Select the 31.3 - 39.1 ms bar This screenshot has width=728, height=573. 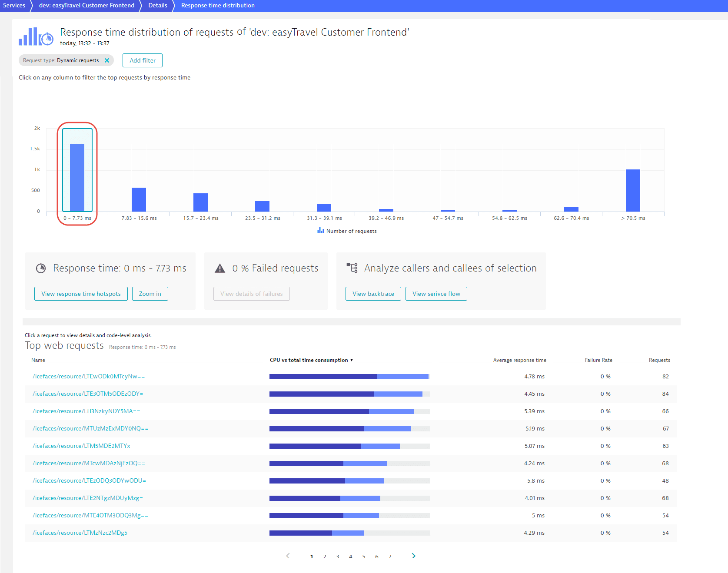pyautogui.click(x=324, y=208)
